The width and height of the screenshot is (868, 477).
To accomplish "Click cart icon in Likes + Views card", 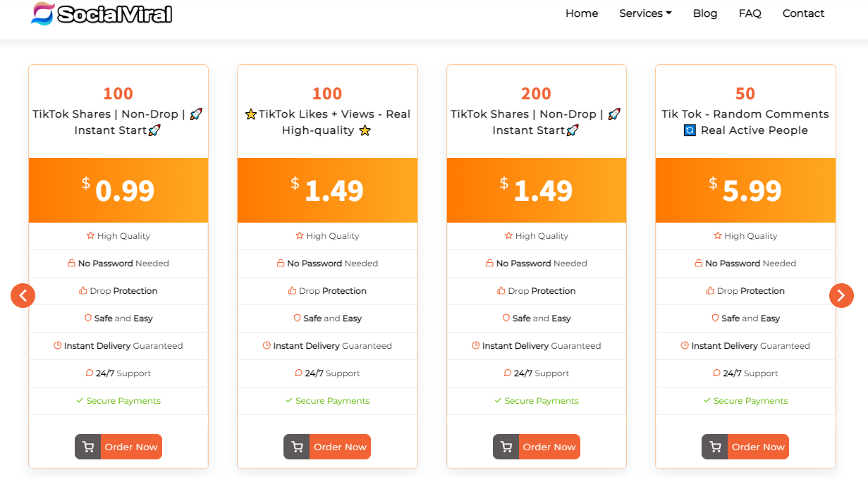I will click(297, 447).
